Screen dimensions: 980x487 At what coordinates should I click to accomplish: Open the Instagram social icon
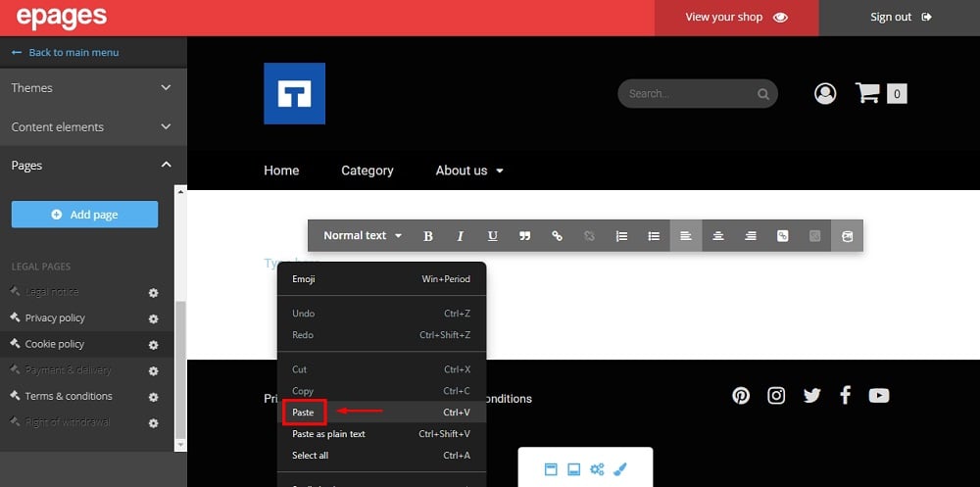pos(776,396)
